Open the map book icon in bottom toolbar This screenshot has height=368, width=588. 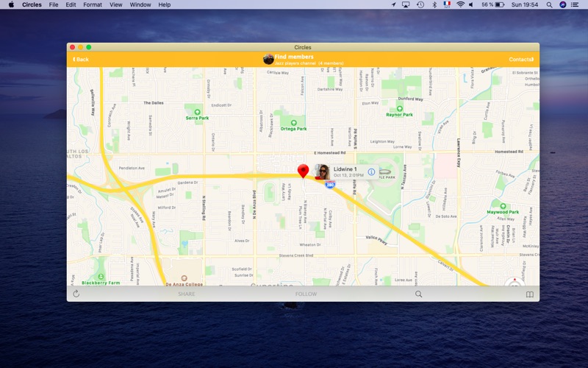529,294
